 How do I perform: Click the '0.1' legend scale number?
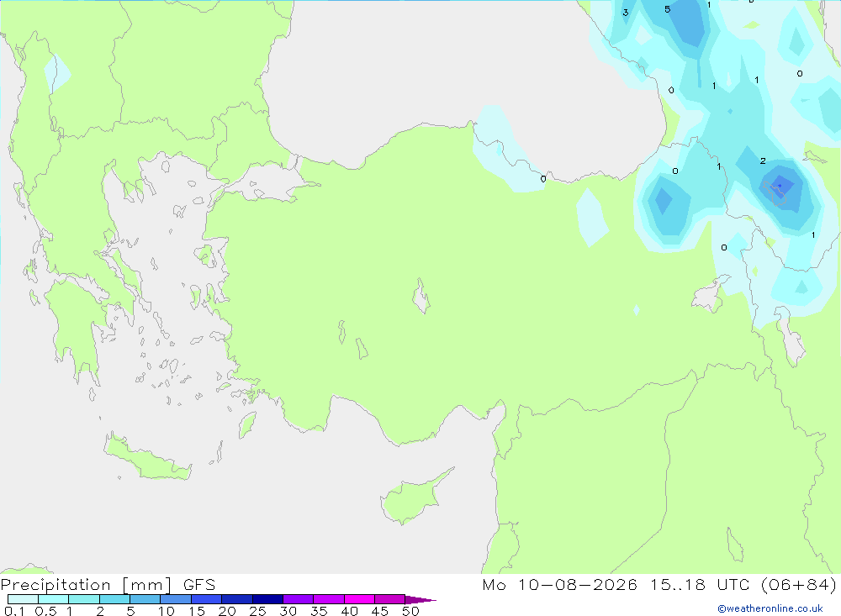pyautogui.click(x=14, y=611)
